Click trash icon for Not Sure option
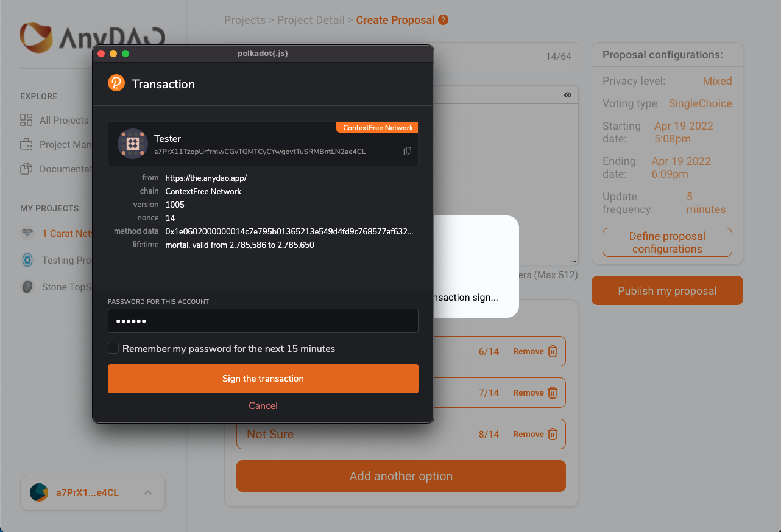This screenshot has height=532, width=781. pos(553,434)
